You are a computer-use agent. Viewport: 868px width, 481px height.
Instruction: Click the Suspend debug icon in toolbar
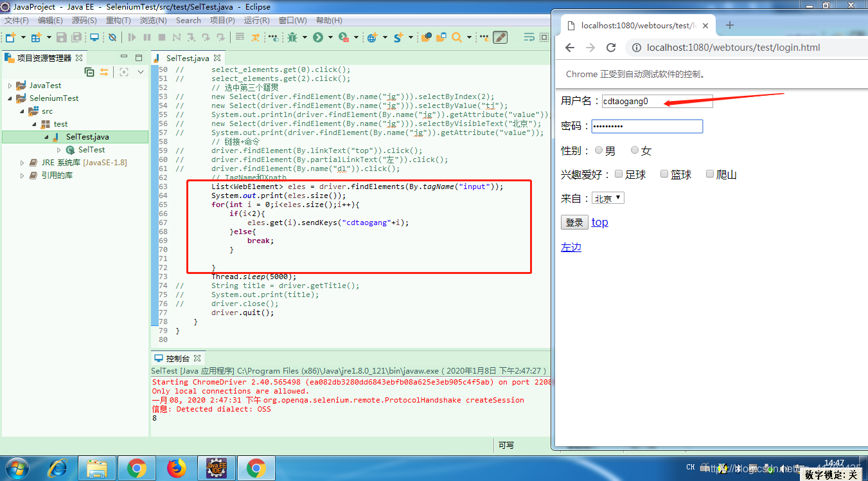point(147,37)
